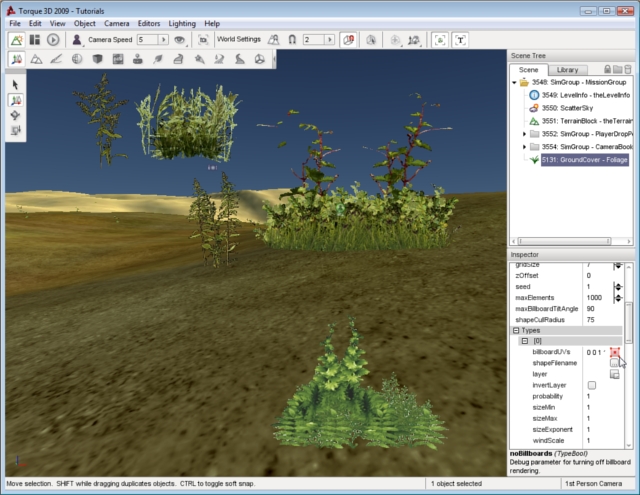Toggle the eye visibility icon in toolbar
This screenshot has height=495, width=640.
point(180,40)
